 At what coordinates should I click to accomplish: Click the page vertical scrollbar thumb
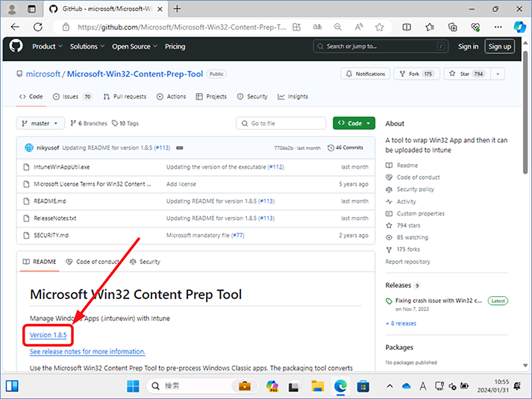click(525, 112)
